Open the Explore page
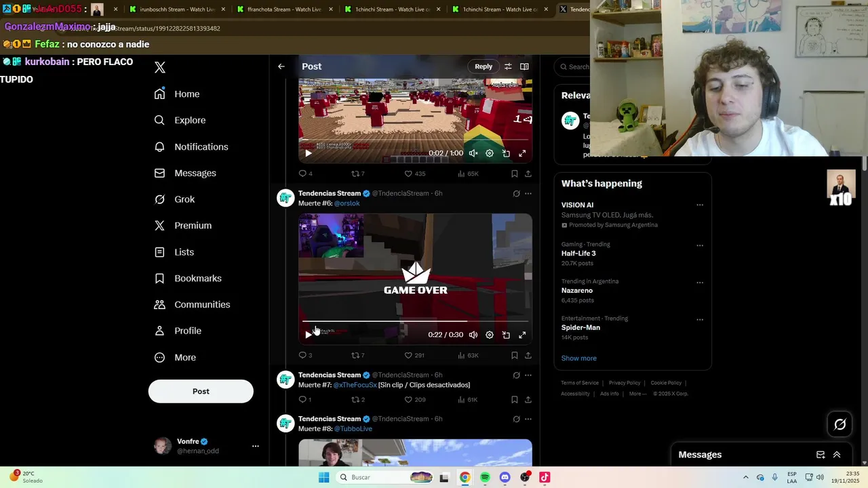This screenshot has width=868, height=488. (180, 120)
